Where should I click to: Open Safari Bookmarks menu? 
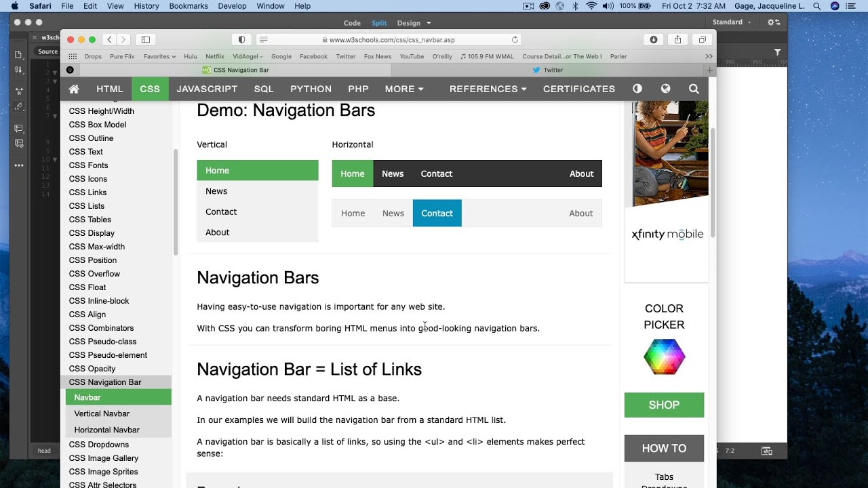(x=188, y=6)
